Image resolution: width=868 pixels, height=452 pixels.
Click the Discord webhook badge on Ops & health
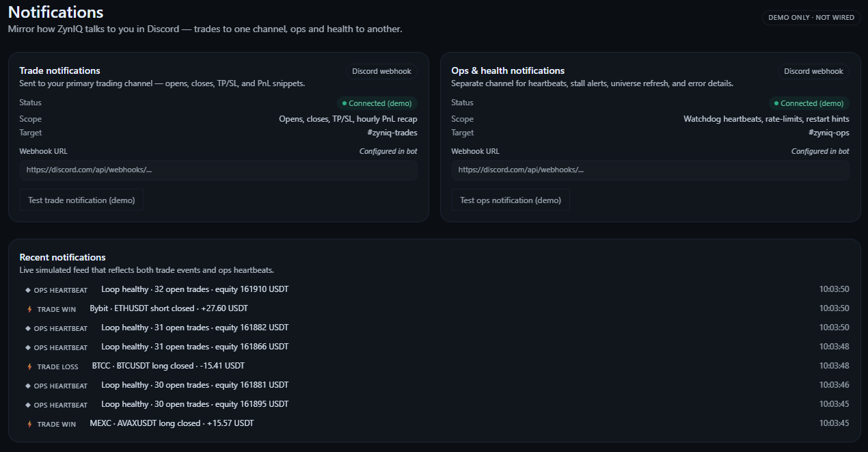[813, 70]
